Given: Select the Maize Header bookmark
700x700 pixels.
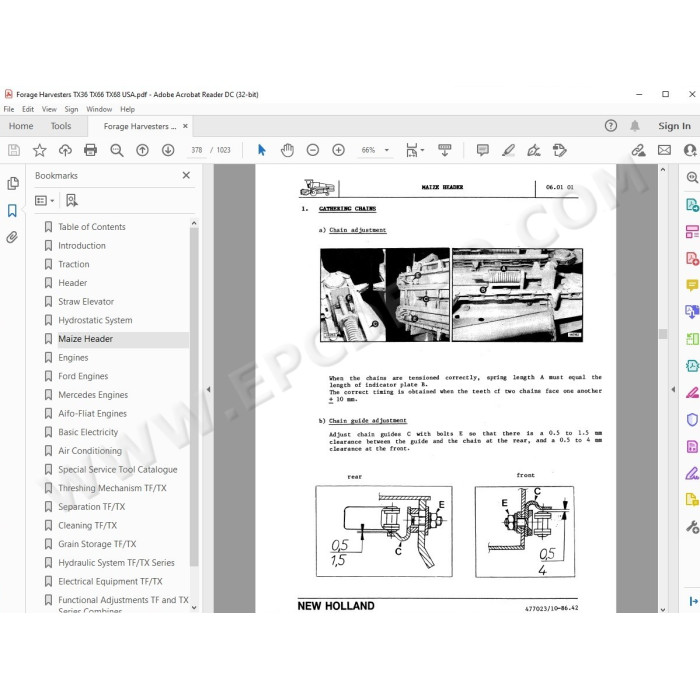Looking at the screenshot, I should [85, 339].
